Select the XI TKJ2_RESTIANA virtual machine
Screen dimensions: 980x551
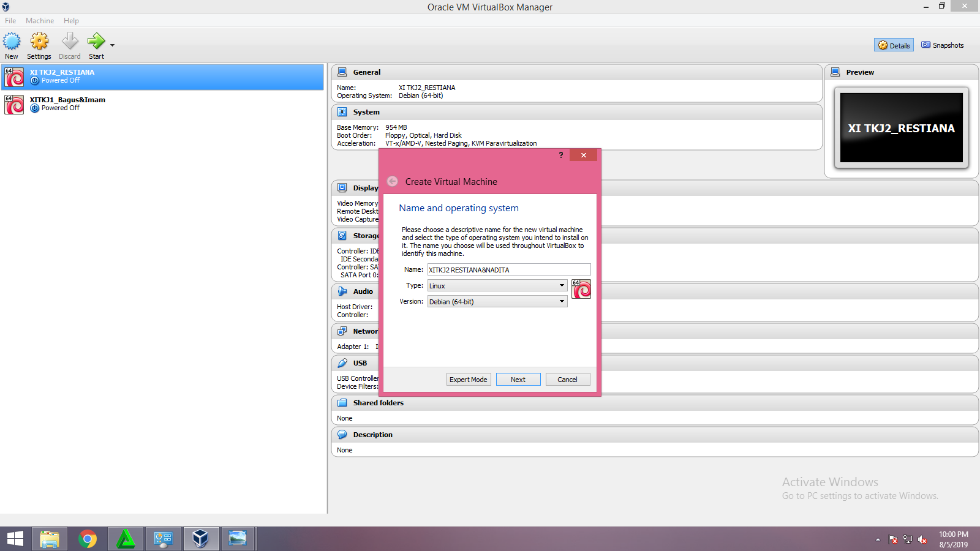click(162, 77)
